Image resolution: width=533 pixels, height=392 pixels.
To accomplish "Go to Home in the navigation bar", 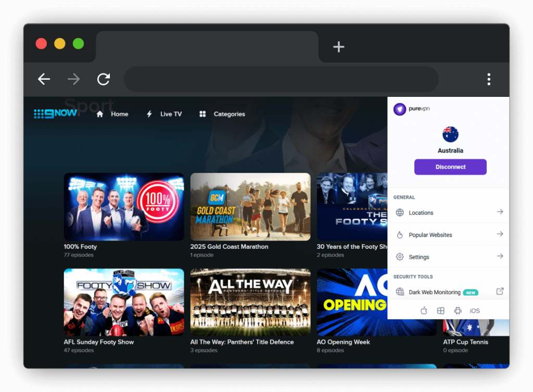I will pyautogui.click(x=113, y=114).
